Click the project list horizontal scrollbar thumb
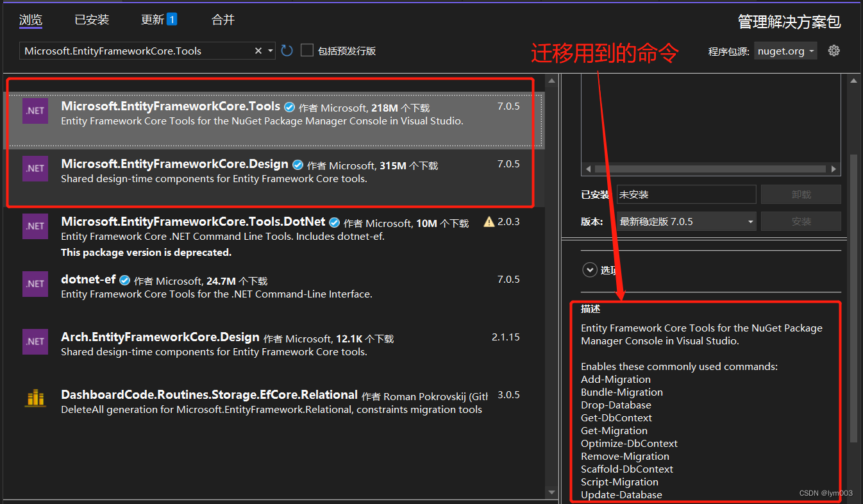The image size is (863, 504). [x=710, y=169]
